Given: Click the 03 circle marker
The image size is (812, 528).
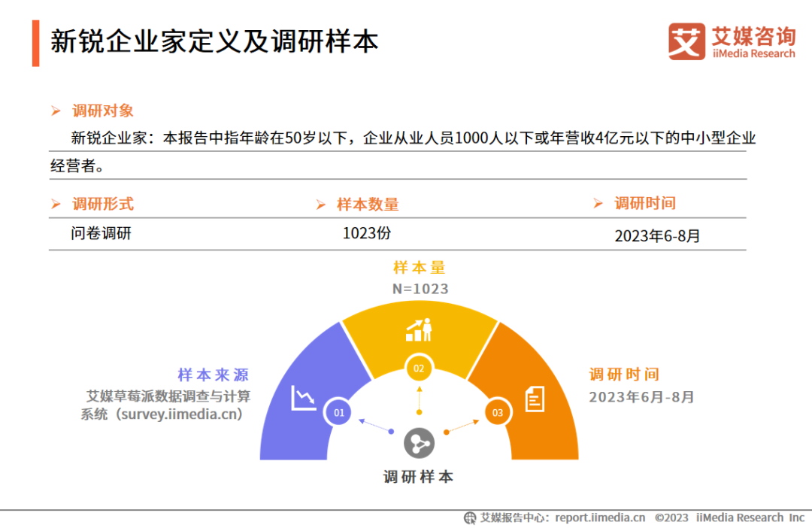Looking at the screenshot, I should 498,412.
